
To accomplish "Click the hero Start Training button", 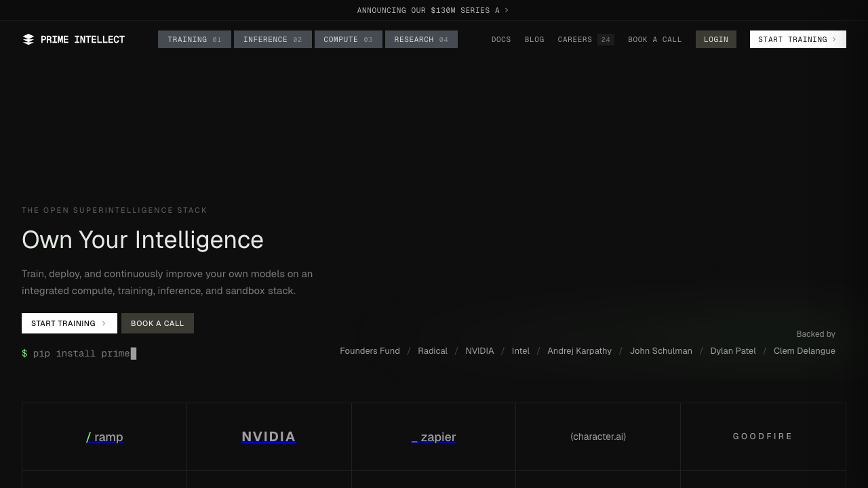I will [x=69, y=323].
